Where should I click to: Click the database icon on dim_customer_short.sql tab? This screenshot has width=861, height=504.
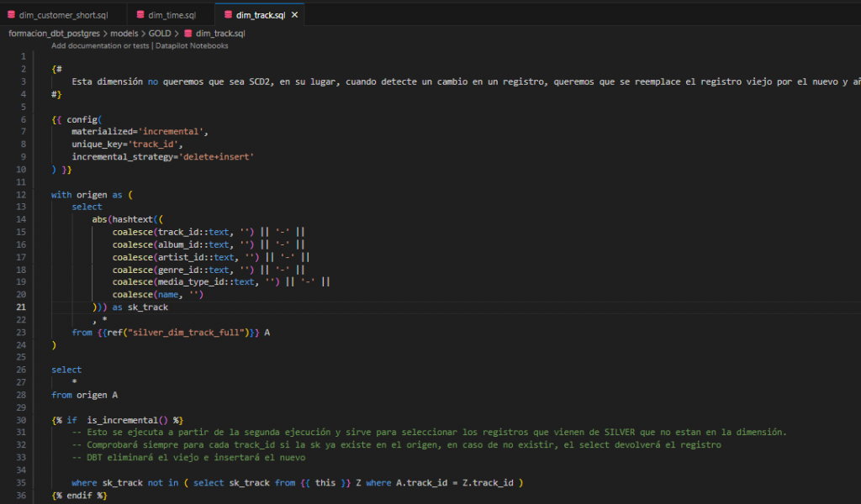pos(12,14)
